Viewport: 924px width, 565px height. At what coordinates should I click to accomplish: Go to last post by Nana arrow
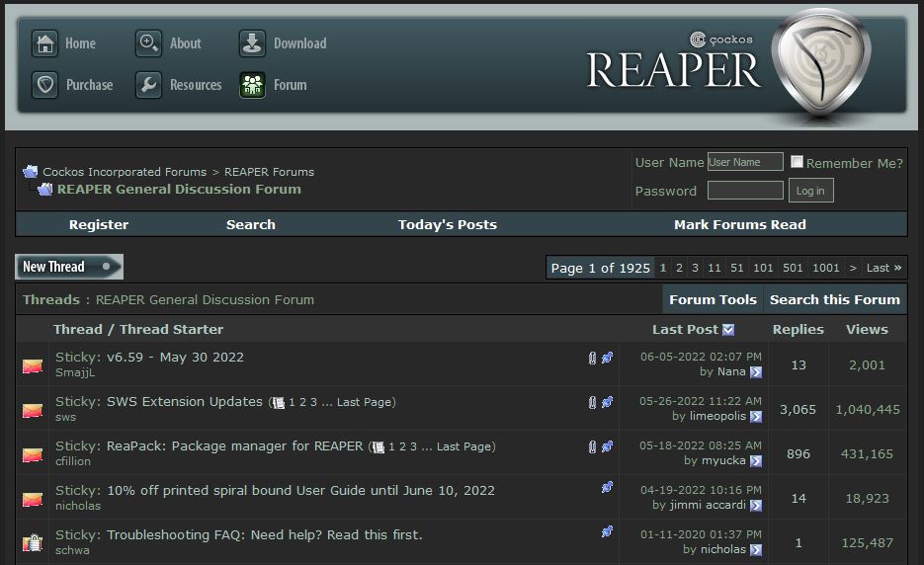pos(756,372)
